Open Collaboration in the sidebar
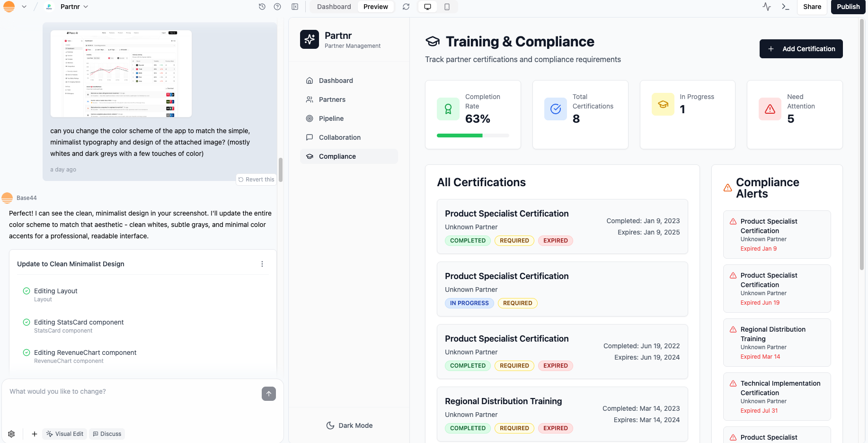Screen dimensions: 868x443 coord(349,137)
